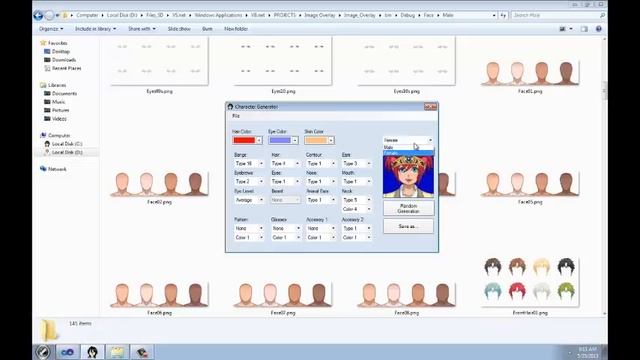Expand the Neck type dropdown
Screen dimensions: 640x360
(x=369, y=200)
